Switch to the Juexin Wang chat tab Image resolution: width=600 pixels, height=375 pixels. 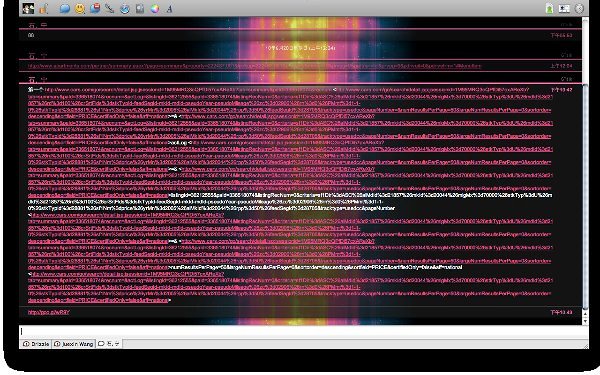click(x=73, y=344)
